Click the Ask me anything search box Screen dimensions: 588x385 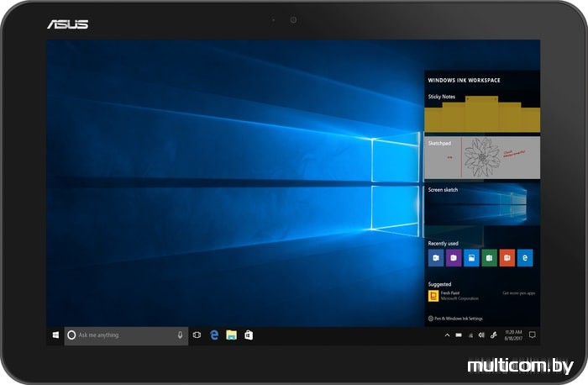tap(122, 335)
